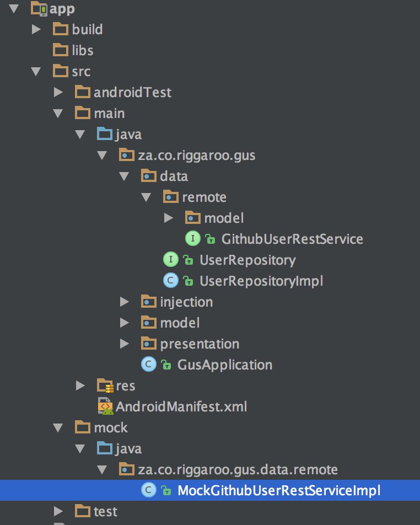Click the src folder icon
Image resolution: width=420 pixels, height=525 pixels.
coord(61,71)
